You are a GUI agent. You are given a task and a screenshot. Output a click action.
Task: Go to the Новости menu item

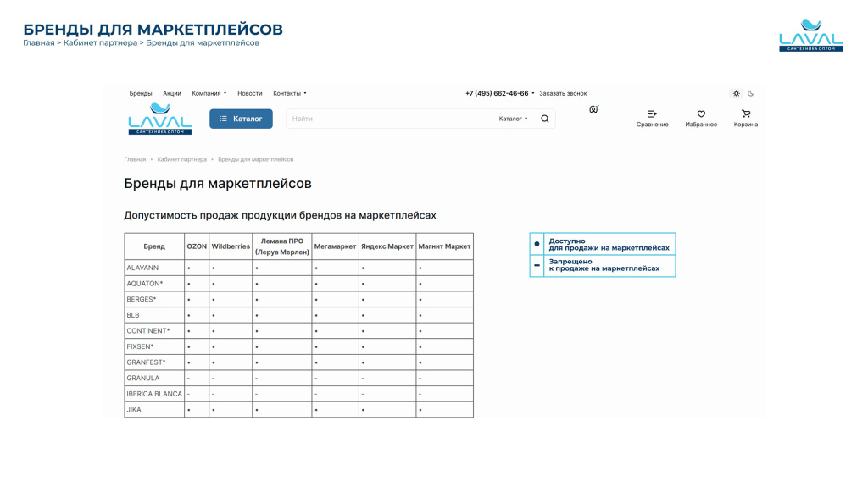tap(249, 93)
